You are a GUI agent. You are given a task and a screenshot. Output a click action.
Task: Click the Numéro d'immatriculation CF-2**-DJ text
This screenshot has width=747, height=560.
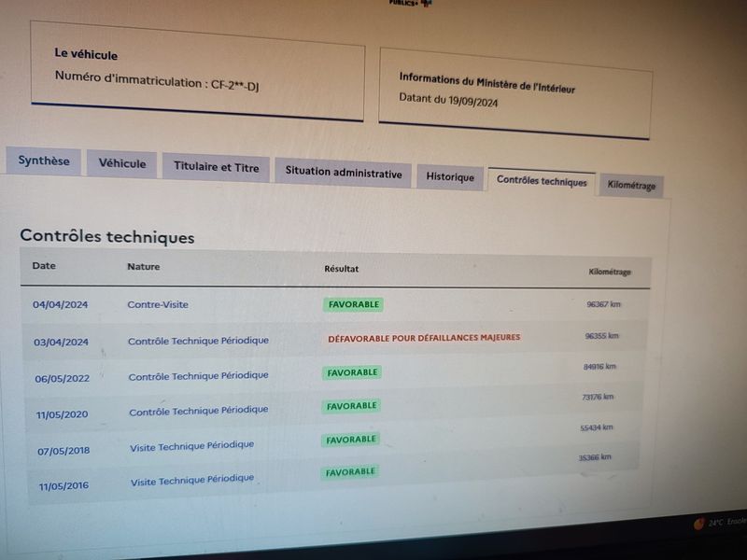click(x=157, y=81)
